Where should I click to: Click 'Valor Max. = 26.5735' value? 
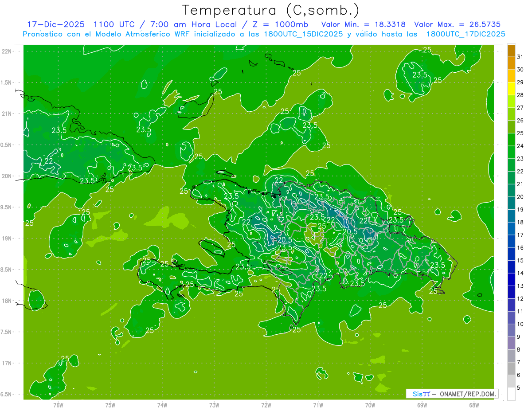pyautogui.click(x=457, y=24)
